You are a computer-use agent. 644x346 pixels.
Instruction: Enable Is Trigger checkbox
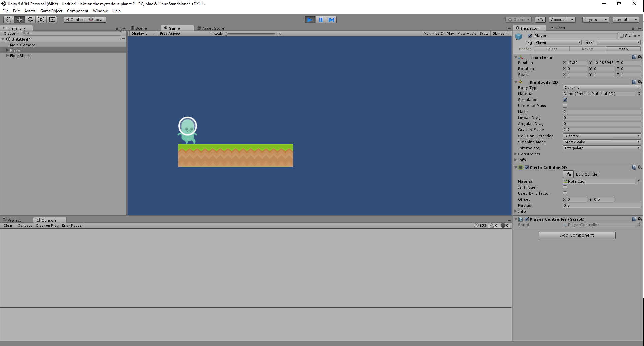[x=565, y=187]
